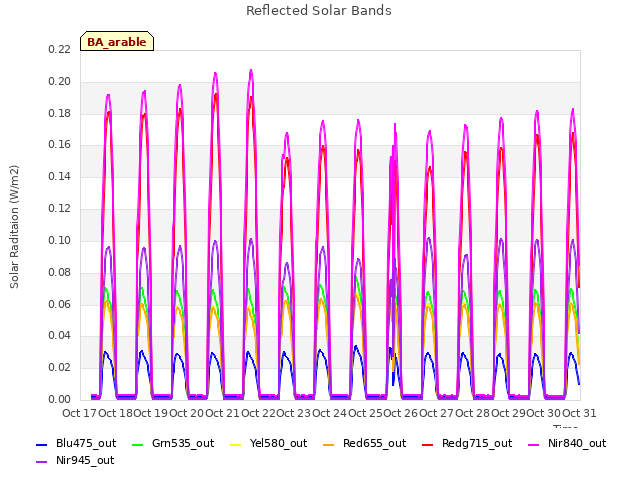
Task: Click the Blu475_out blue legend swatch
Action: coord(42,445)
